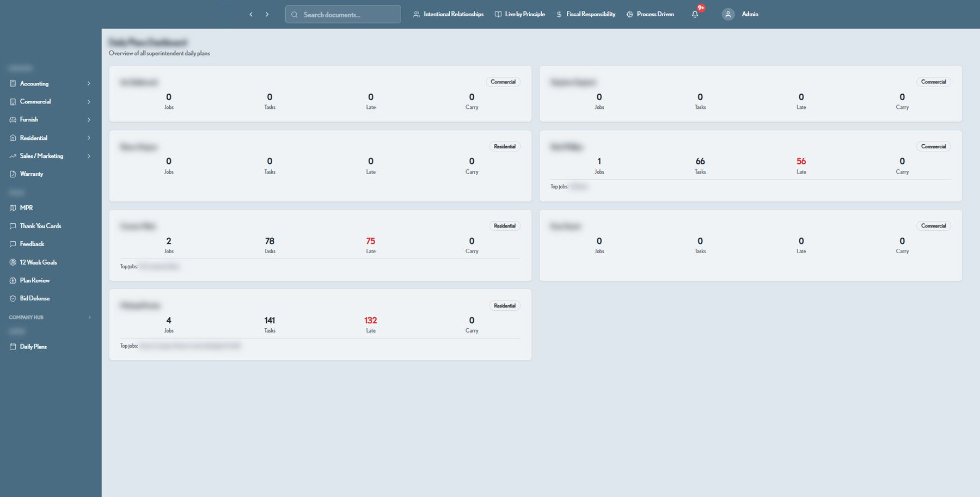Click the Process Driven gear icon

[630, 15]
